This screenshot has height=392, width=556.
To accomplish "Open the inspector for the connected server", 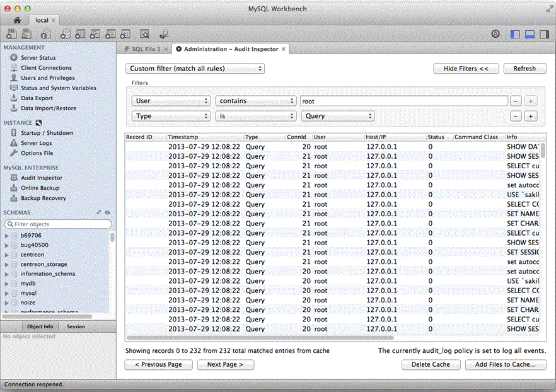I will (47, 33).
